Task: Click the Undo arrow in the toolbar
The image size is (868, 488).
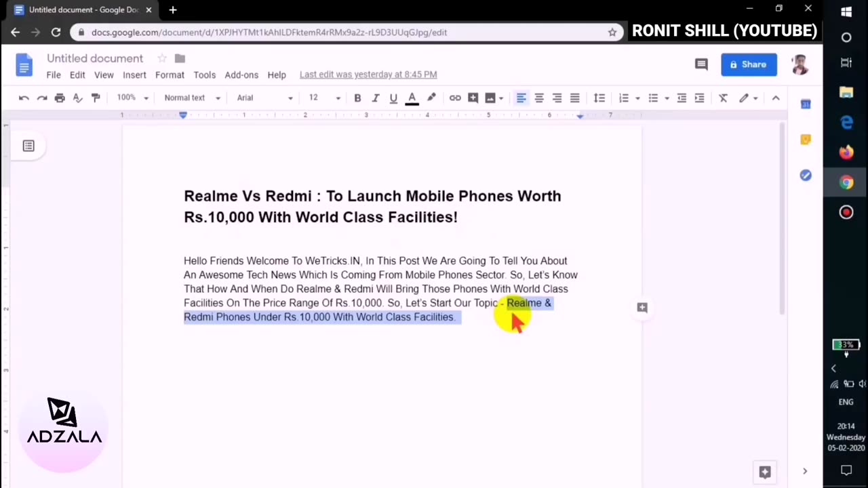Action: [24, 98]
